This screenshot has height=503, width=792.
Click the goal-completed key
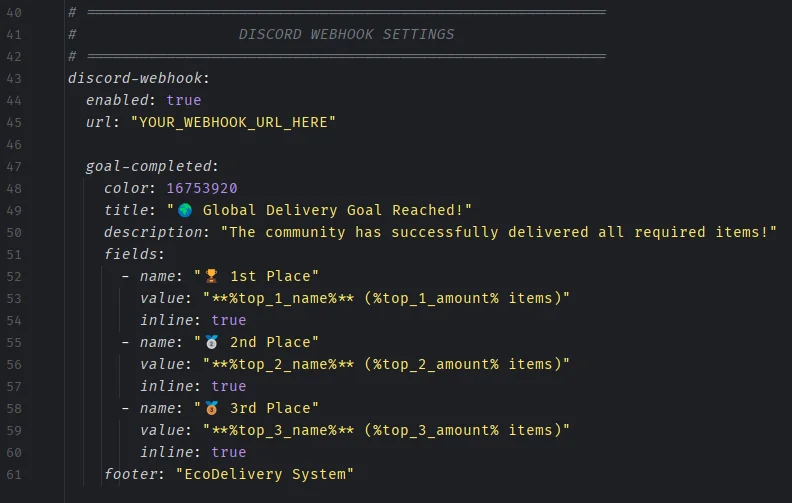[148, 166]
